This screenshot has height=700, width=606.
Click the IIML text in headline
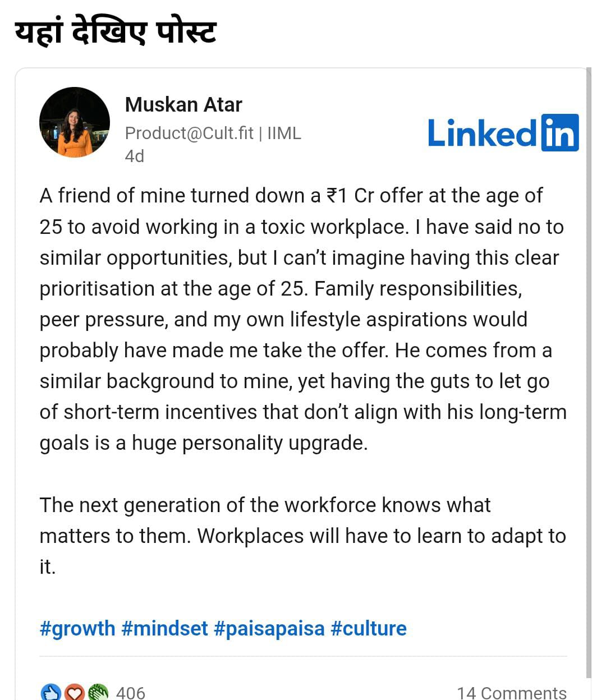click(284, 133)
